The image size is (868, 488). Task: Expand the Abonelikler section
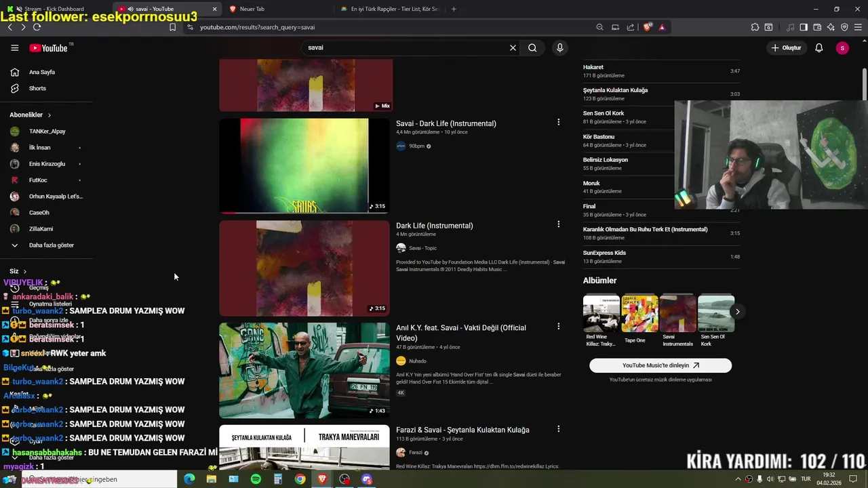(x=31, y=115)
